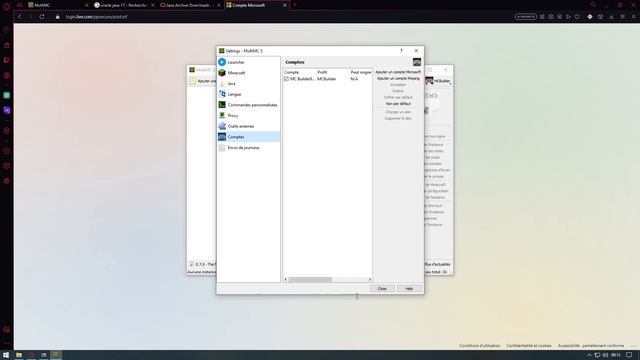
Task: Click the question mark help button in title bar
Action: [401, 51]
